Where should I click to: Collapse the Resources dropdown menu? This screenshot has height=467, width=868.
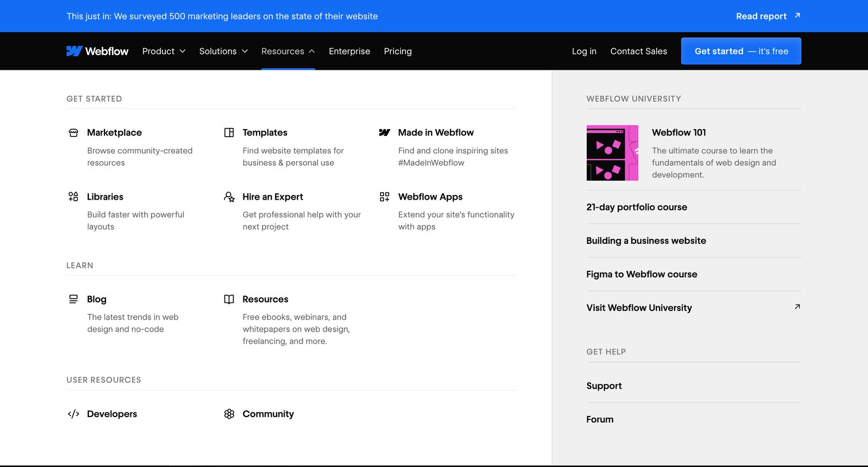point(288,51)
